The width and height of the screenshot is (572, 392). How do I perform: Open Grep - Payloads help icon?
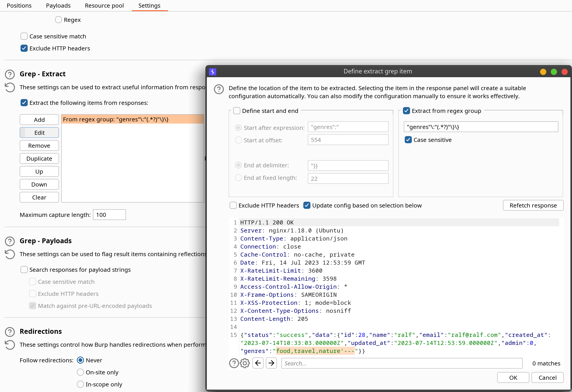tap(10, 241)
